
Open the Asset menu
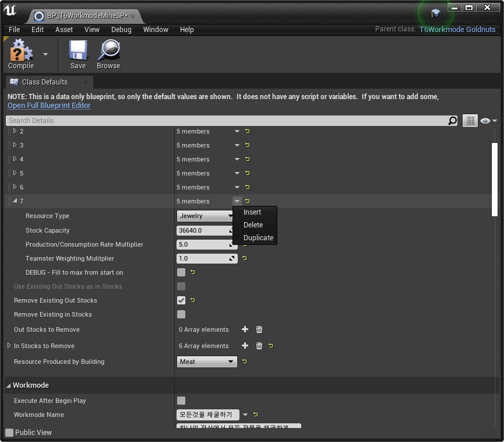click(64, 30)
